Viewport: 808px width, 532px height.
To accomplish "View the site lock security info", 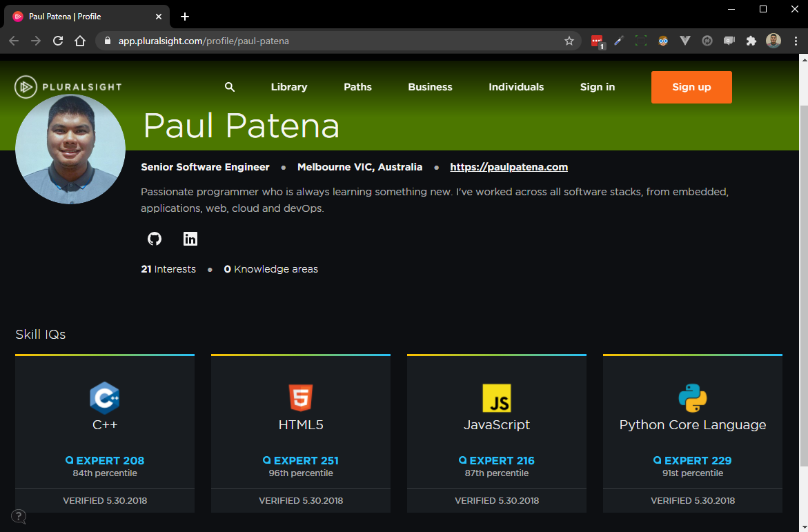I will point(108,41).
